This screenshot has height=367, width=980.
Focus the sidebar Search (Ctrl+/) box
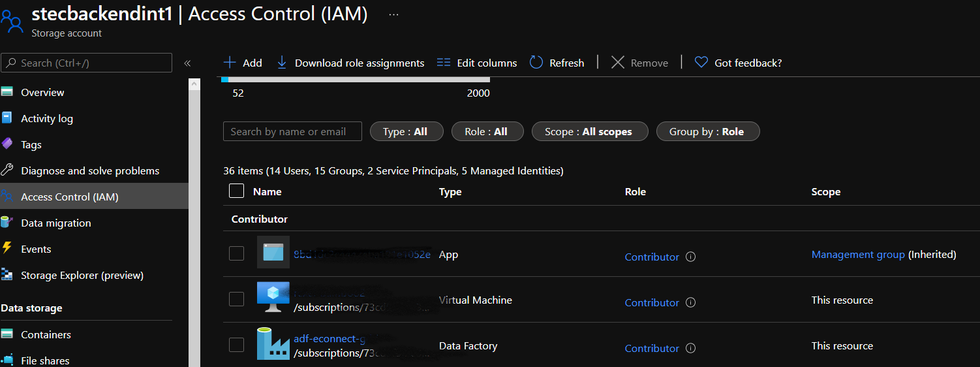(87, 63)
